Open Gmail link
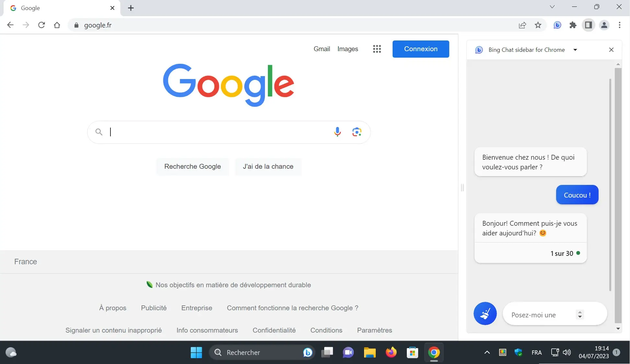This screenshot has width=630, height=364. (x=322, y=49)
